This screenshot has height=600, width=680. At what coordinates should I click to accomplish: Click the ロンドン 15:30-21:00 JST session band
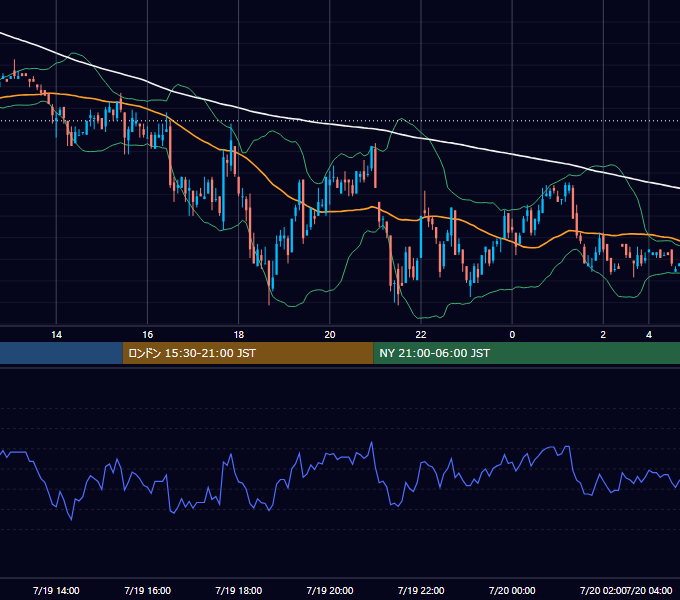coord(248,353)
